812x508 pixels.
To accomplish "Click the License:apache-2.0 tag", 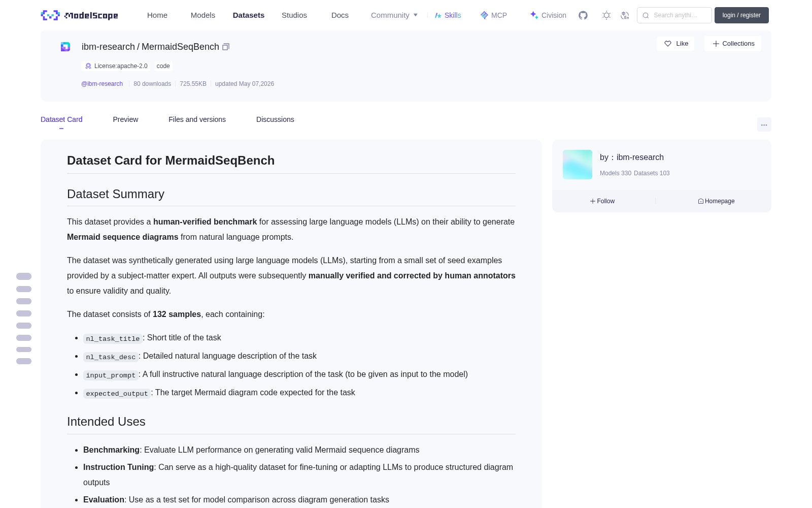I will 116,66.
